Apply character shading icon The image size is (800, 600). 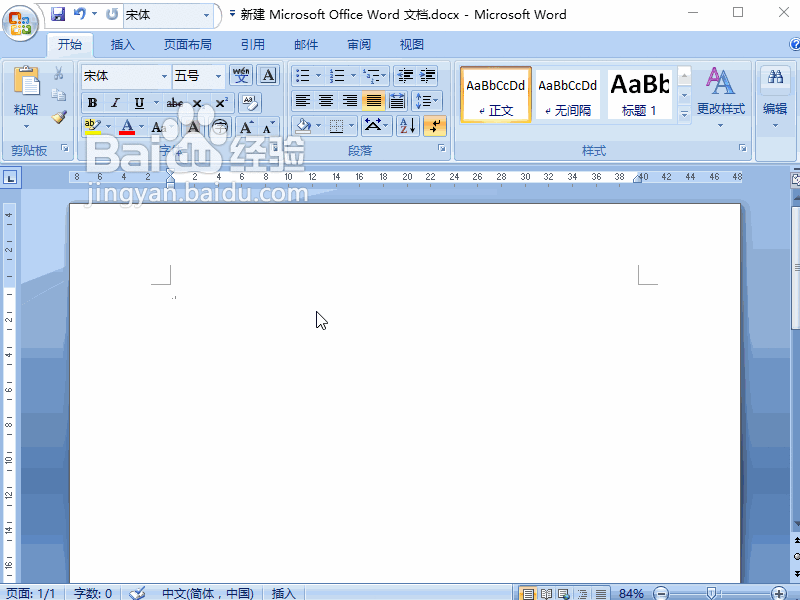[193, 127]
